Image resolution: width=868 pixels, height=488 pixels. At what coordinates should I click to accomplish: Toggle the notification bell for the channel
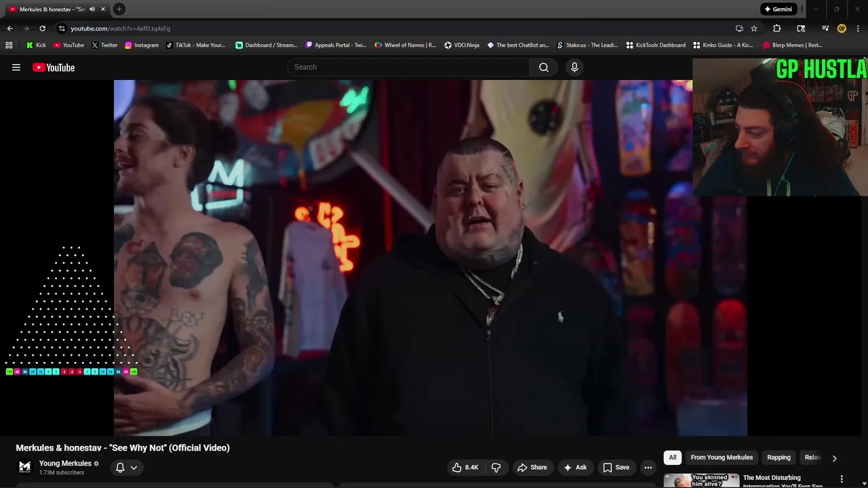(x=120, y=468)
